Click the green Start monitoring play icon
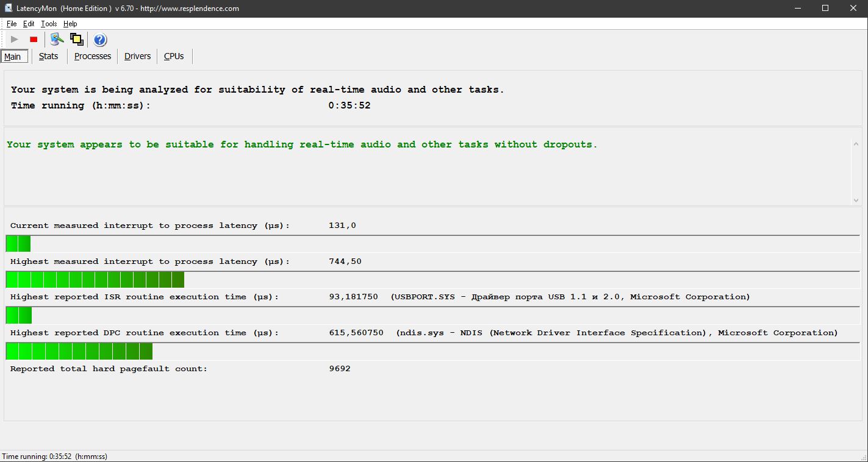 point(15,40)
